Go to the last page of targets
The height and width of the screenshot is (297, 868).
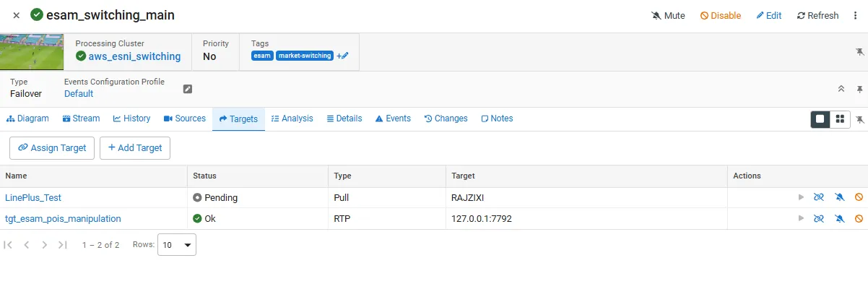[x=63, y=245]
